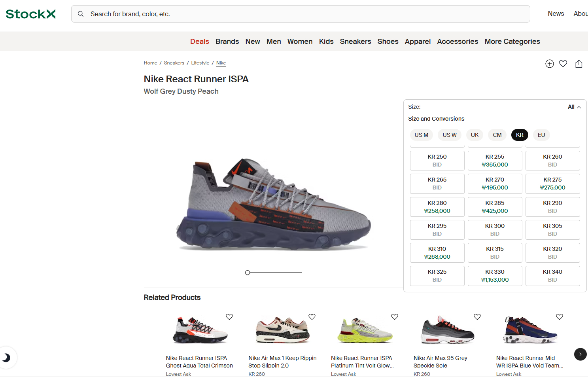Click the Nike breadcrumb link
This screenshot has height=377, width=588.
tap(221, 63)
